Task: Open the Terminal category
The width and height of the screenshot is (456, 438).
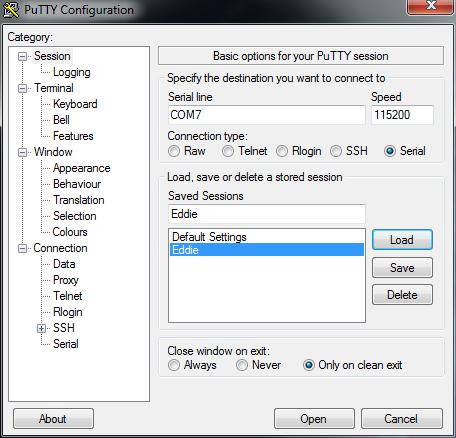Action: click(x=54, y=88)
